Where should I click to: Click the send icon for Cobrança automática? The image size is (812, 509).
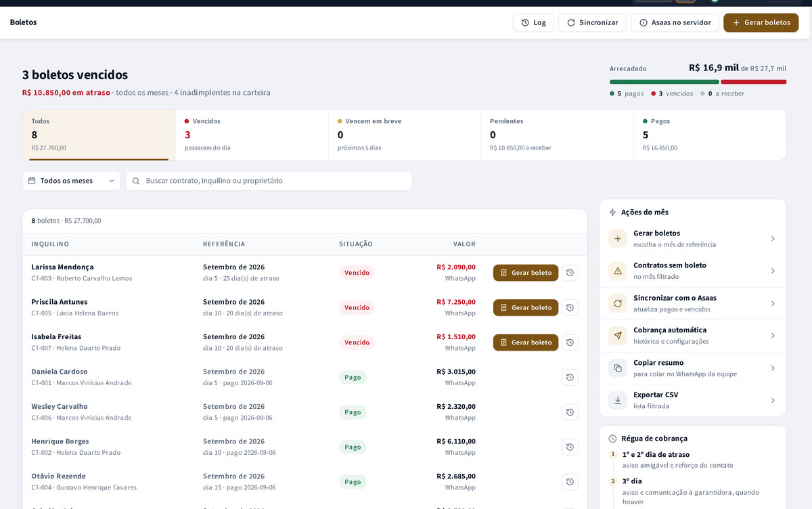point(618,336)
